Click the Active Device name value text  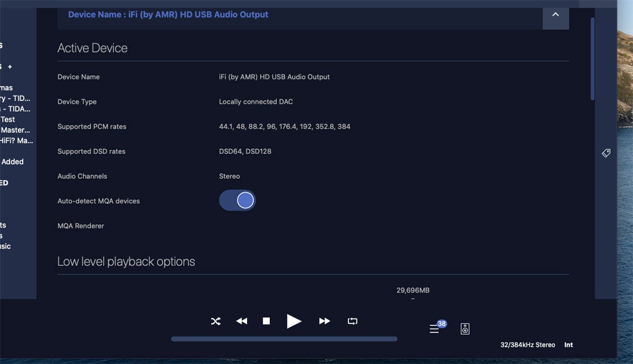(274, 77)
